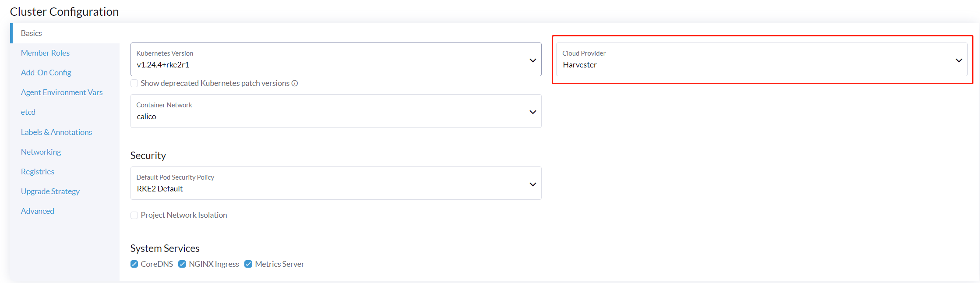The height and width of the screenshot is (283, 980).
Task: Enable Project Network Isolation
Action: pyautogui.click(x=134, y=215)
